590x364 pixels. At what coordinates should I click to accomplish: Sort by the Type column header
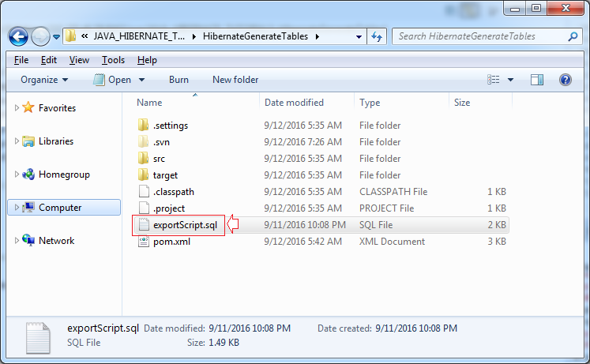[x=370, y=103]
